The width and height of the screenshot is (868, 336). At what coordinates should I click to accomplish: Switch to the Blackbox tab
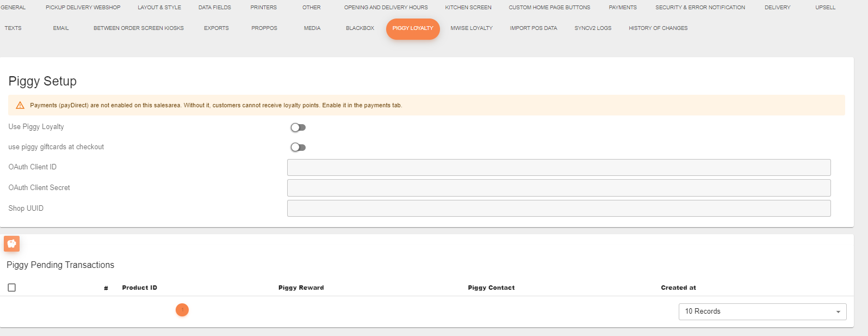tap(360, 28)
